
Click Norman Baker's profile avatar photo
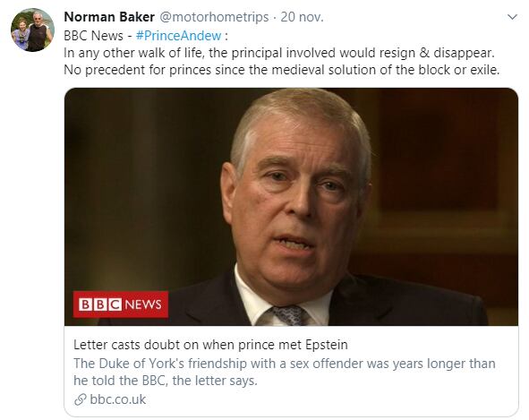(x=32, y=30)
